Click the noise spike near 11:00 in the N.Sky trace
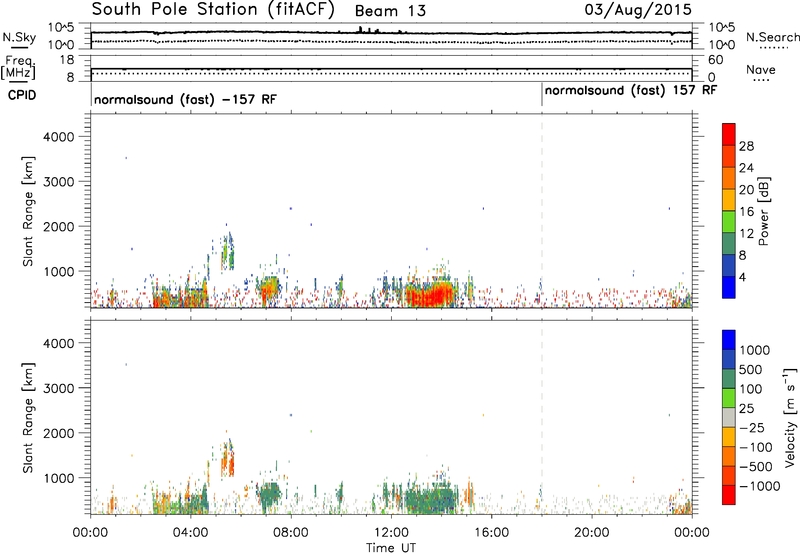Viewport: 800px width, 554px height. 361,30
